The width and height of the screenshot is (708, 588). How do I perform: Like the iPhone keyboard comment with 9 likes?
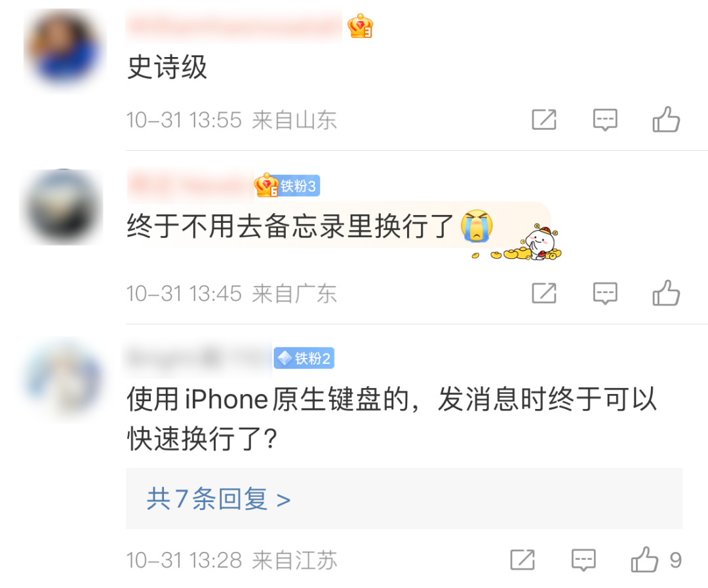[x=656, y=560]
